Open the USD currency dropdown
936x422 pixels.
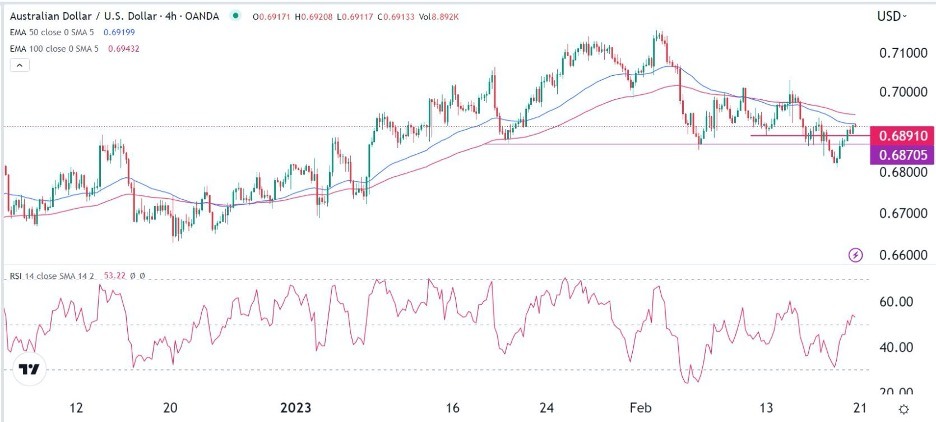pos(892,17)
